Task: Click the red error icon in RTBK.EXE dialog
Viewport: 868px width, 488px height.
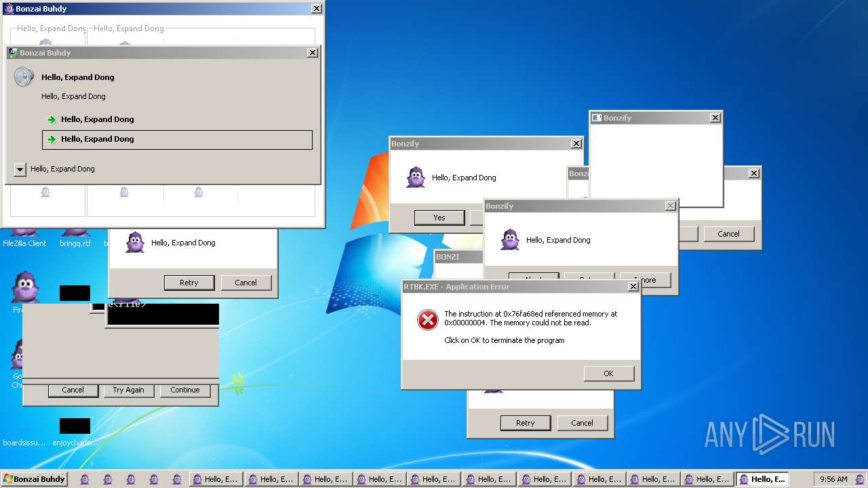Action: coord(428,320)
